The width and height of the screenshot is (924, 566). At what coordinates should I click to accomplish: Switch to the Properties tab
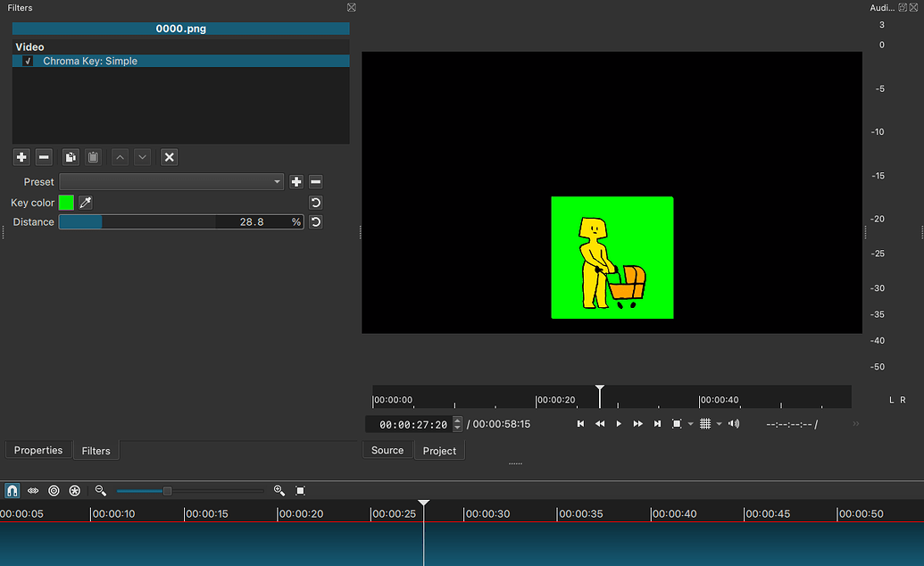tap(38, 450)
